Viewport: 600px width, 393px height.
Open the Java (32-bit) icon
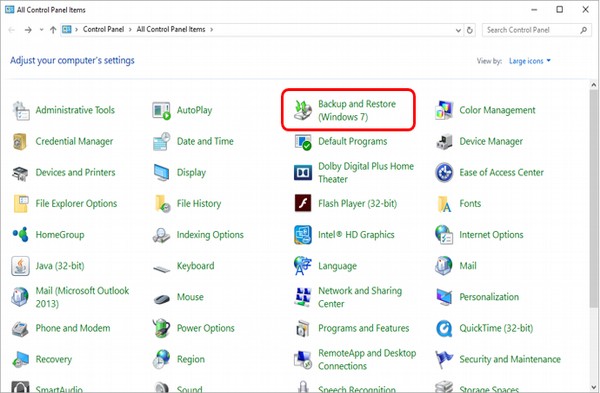20,266
